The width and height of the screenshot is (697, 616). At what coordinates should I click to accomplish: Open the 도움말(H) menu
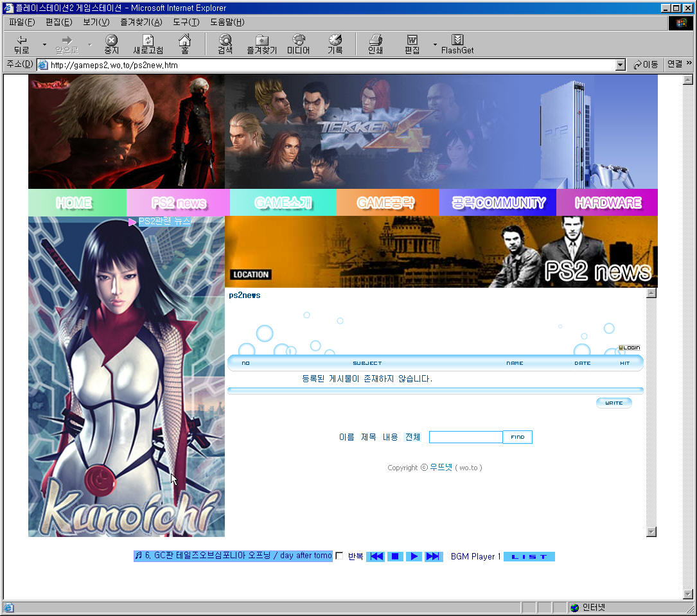click(227, 22)
